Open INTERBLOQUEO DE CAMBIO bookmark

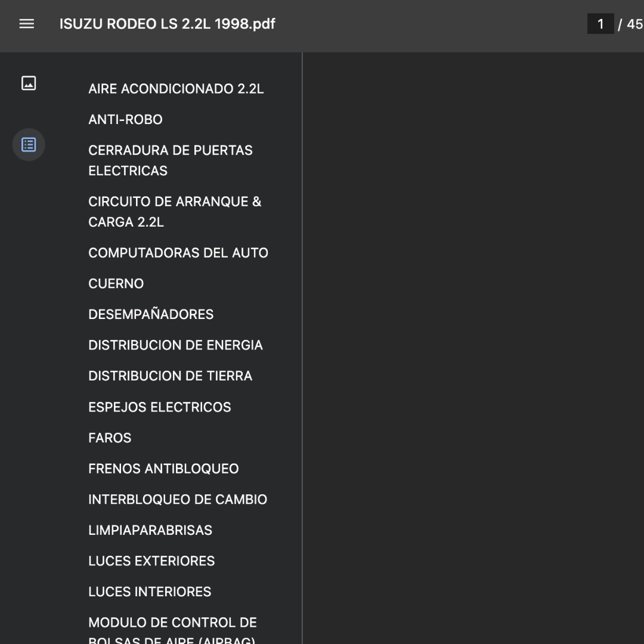[178, 500]
